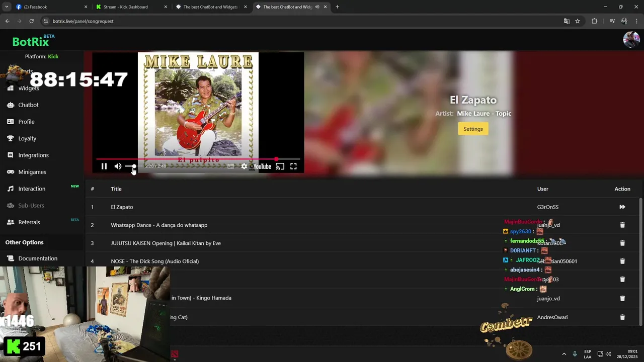Open the Widgets sidebar section
This screenshot has width=644, height=362.
coord(29,88)
